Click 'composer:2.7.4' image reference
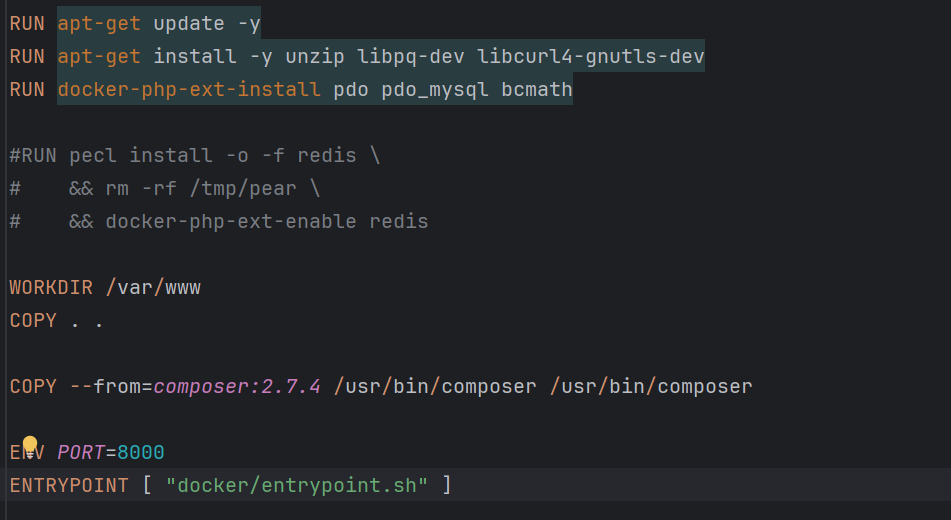The width and height of the screenshot is (951, 520). (237, 387)
